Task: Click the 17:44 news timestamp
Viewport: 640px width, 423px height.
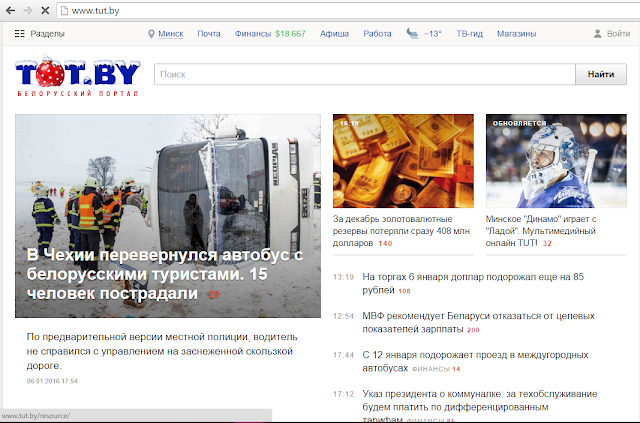Action: [343, 355]
